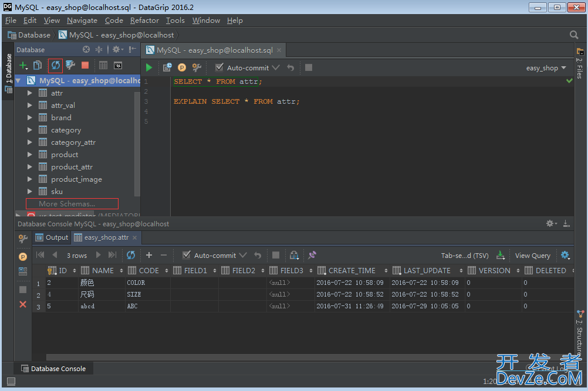Open Data Source Properties wrench icon
The height and width of the screenshot is (391, 588).
click(x=70, y=66)
